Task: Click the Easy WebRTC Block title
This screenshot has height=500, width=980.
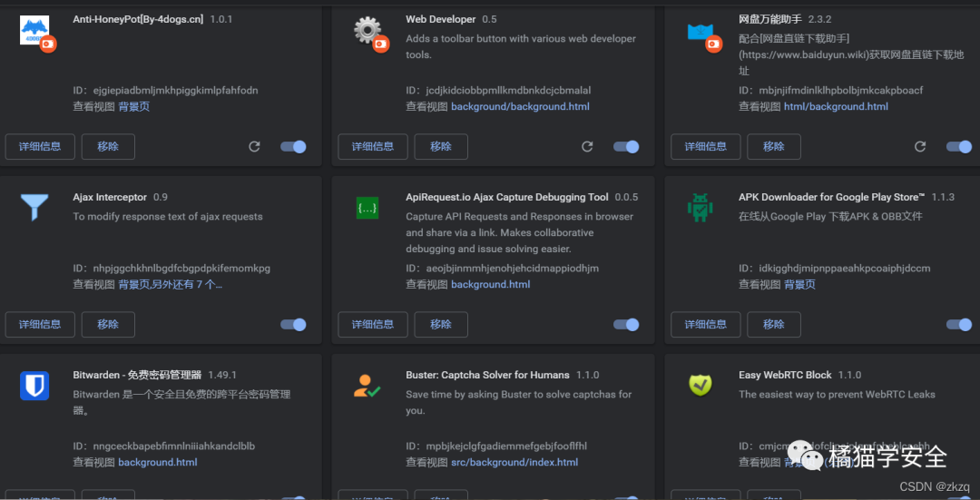Action: [785, 375]
